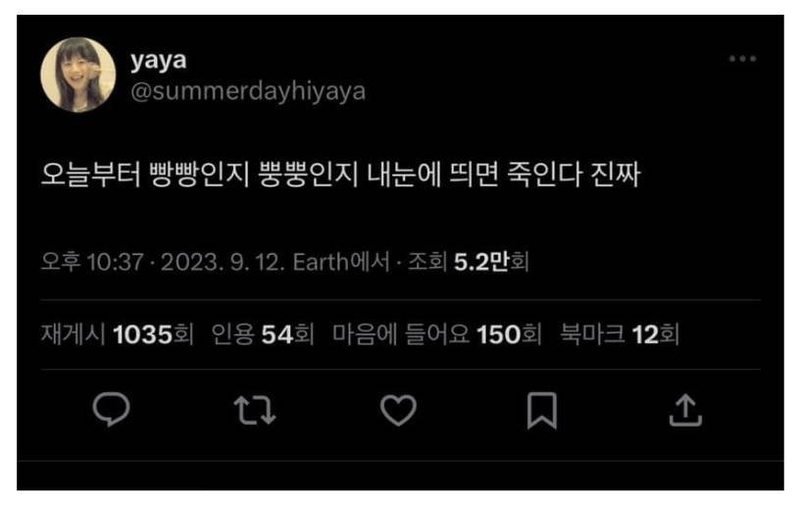Bookmark the tweet using the bookmark icon

coord(541,410)
